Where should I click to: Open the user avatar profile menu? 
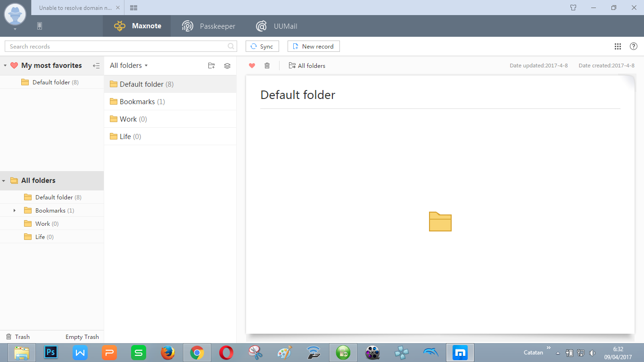(15, 15)
